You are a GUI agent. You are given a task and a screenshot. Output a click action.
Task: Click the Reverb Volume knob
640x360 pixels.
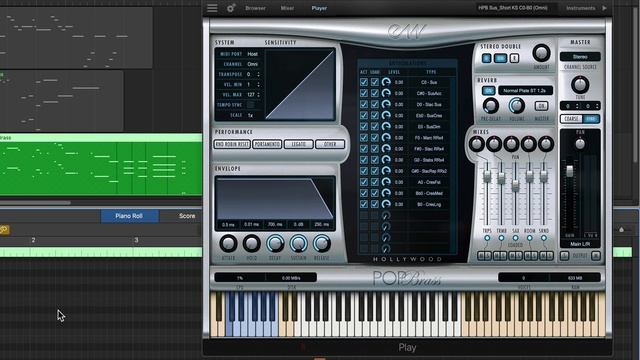pyautogui.click(x=516, y=106)
